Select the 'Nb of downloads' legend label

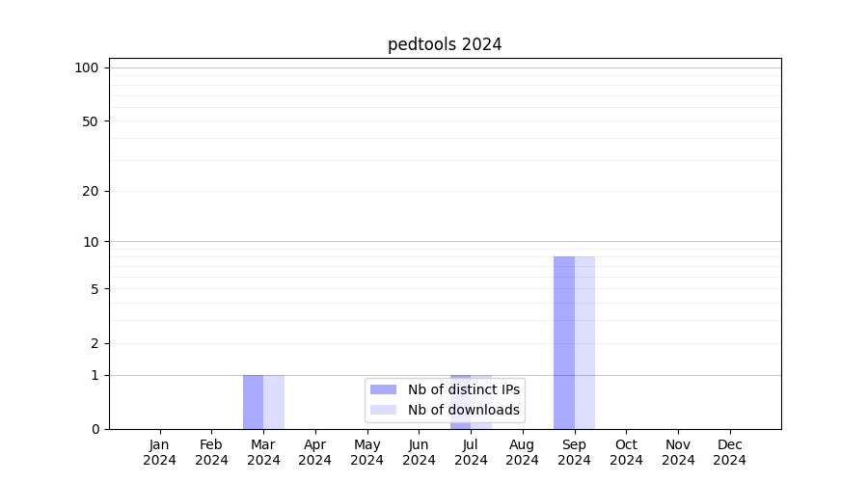463,410
